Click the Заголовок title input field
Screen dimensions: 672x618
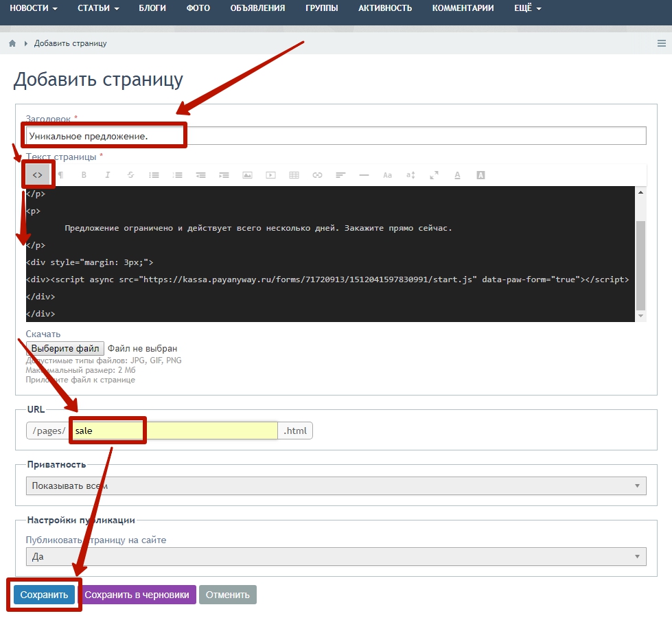click(336, 136)
